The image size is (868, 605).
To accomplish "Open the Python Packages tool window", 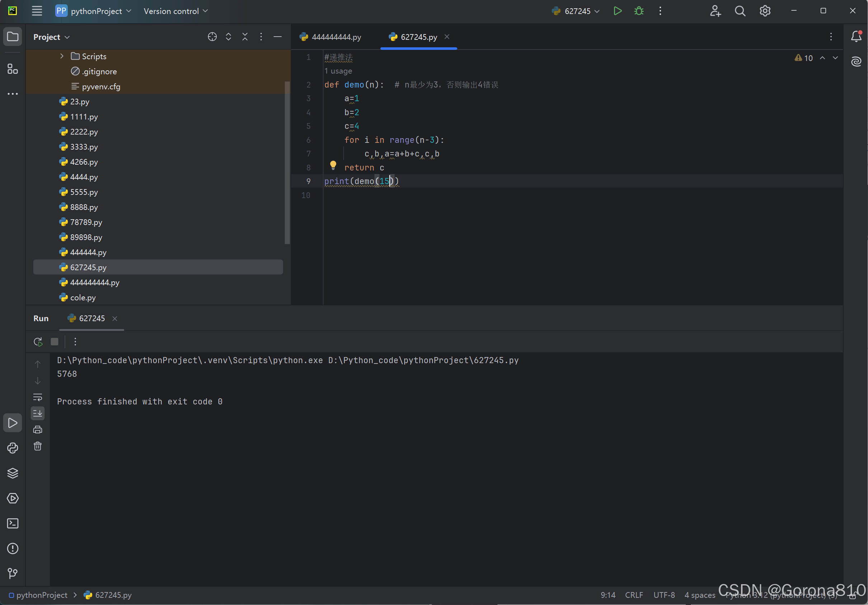I will coord(13,473).
